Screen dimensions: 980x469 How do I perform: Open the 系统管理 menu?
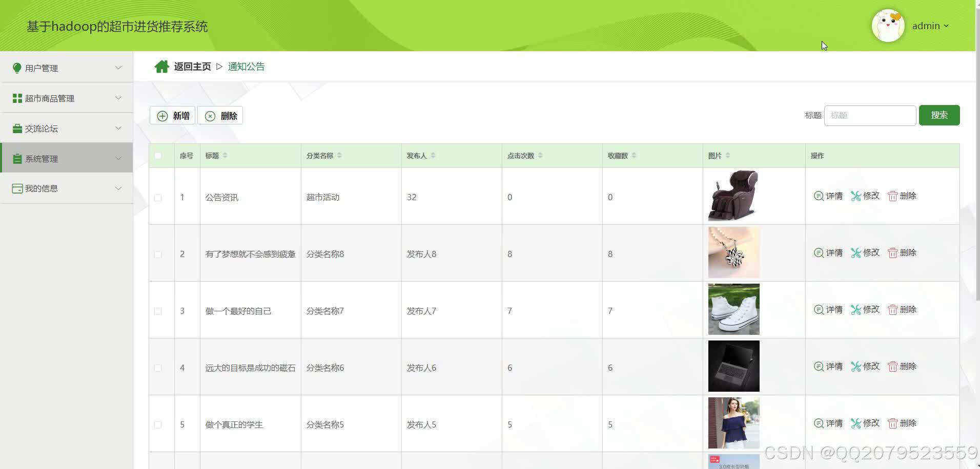point(67,158)
